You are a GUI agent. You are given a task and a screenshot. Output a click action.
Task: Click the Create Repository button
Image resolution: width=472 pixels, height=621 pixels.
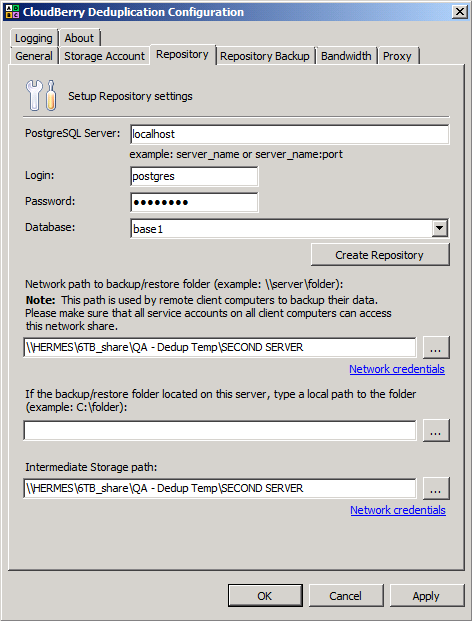(380, 255)
